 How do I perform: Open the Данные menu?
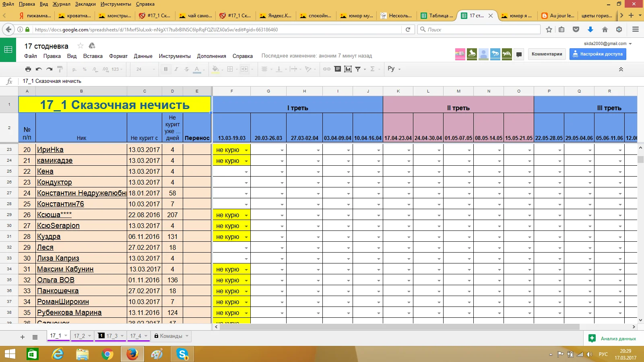coord(143,56)
